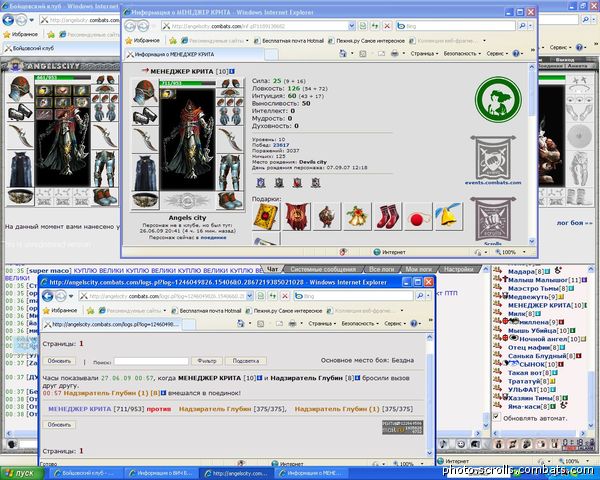Open the лог боя »» link in the main window
This screenshot has width=600, height=480.
(574, 222)
